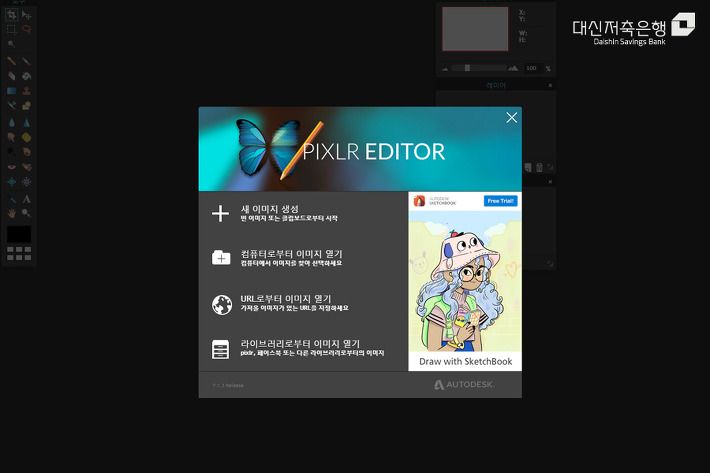Select the Sponge tool
Image resolution: width=710 pixels, height=473 pixels.
26,137
